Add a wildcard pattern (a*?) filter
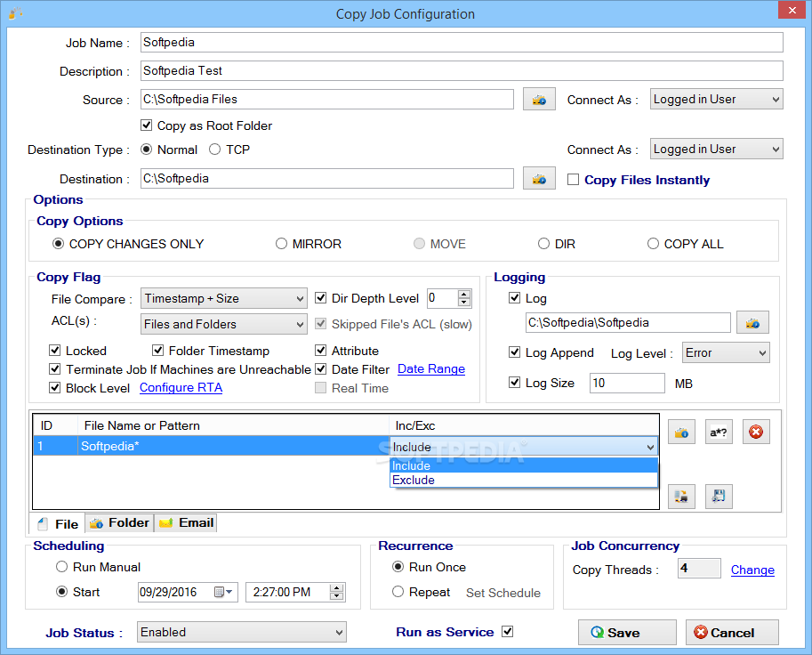This screenshot has width=812, height=655. (719, 432)
